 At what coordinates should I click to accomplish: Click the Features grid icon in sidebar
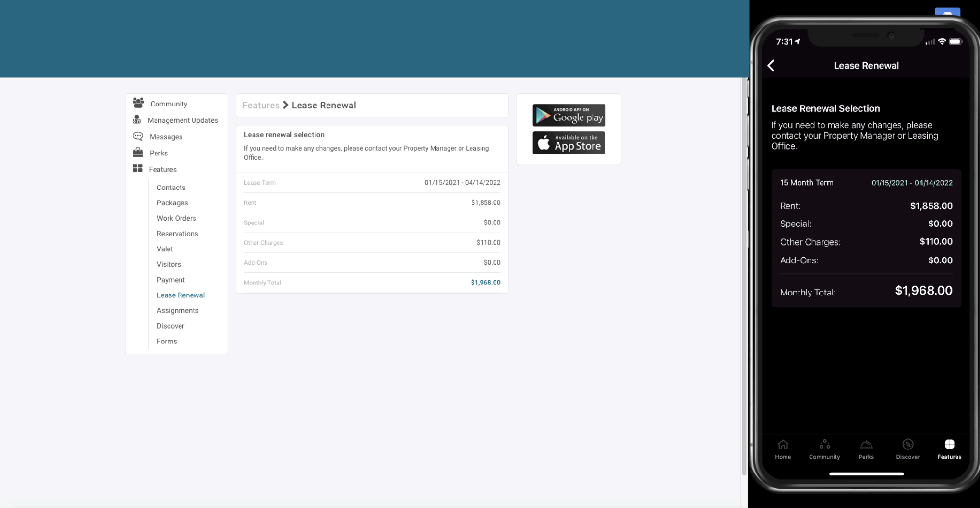(x=137, y=168)
